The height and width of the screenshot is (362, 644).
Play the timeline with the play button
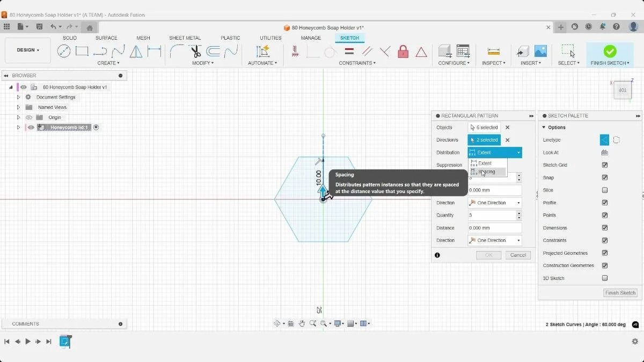28,342
